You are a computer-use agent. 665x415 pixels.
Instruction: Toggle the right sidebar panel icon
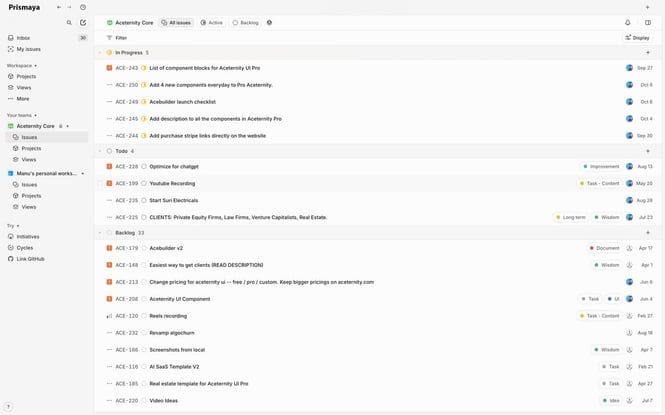[648, 22]
